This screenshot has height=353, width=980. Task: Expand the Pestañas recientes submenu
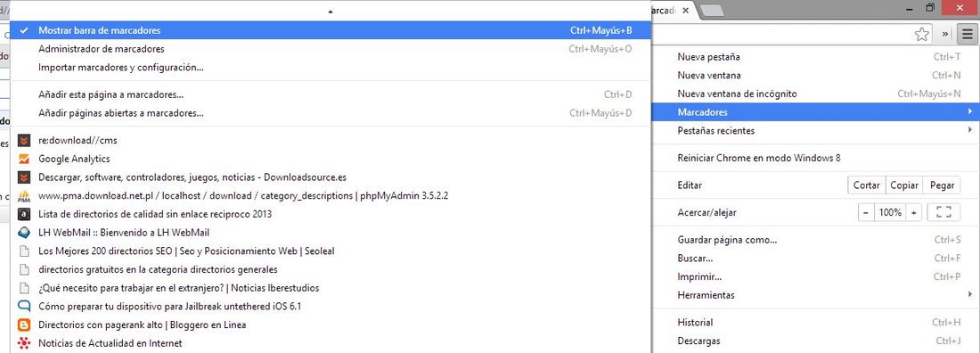coord(815,131)
